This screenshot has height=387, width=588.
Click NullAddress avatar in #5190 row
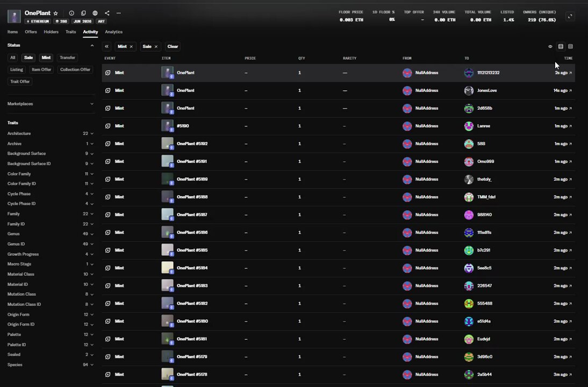pos(407,126)
